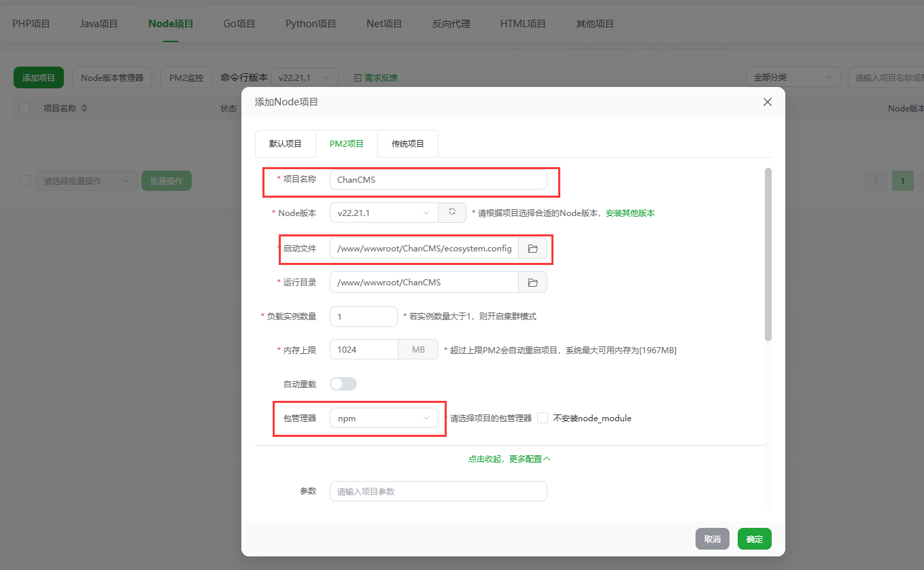924x570 pixels.
Task: Open the PM2监控 panel
Action: point(186,77)
